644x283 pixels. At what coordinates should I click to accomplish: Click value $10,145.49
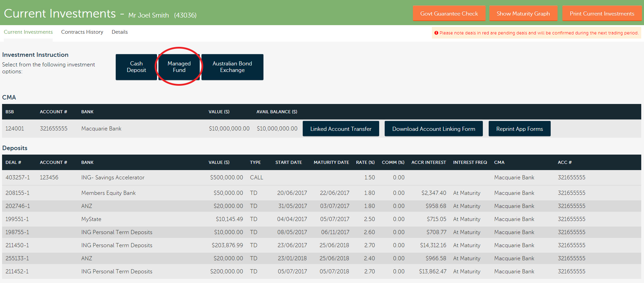[229, 219]
